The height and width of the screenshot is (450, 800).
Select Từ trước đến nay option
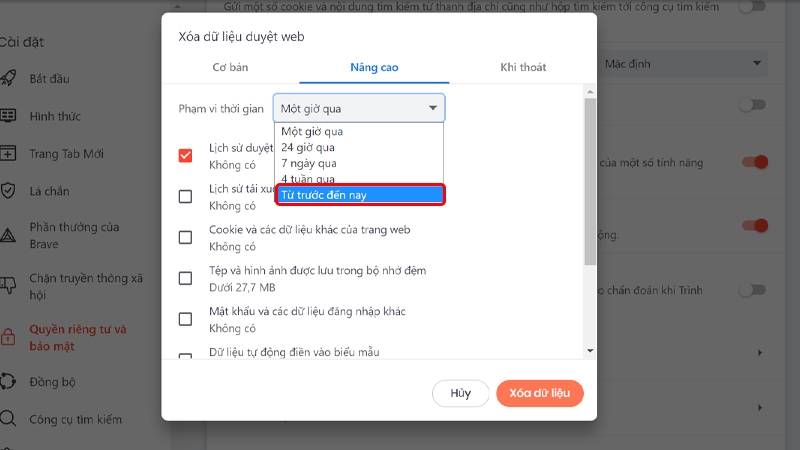click(360, 194)
